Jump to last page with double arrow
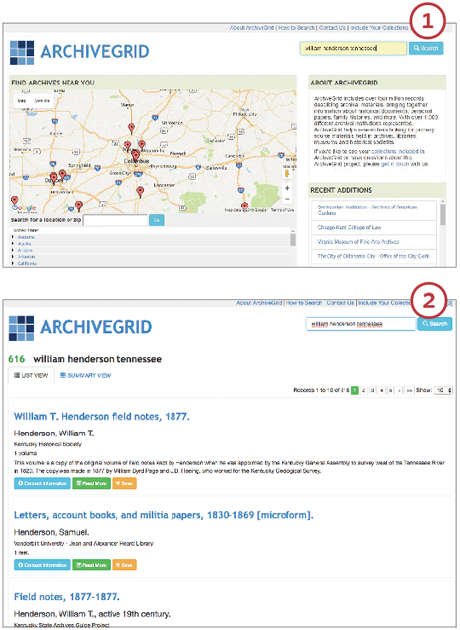460x630 pixels. [409, 391]
